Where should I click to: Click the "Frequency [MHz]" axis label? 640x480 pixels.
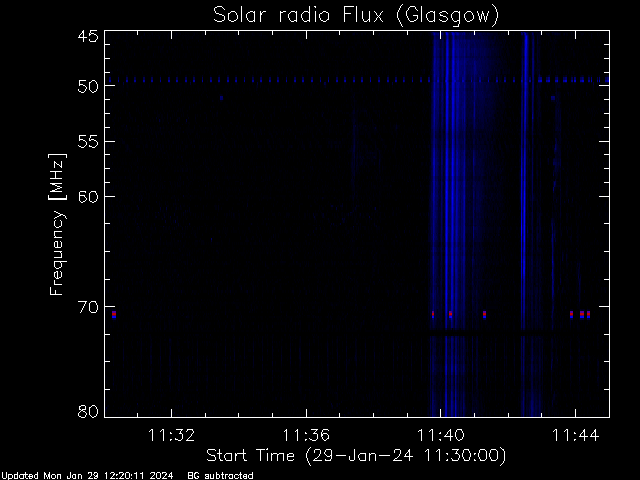[x=58, y=224]
